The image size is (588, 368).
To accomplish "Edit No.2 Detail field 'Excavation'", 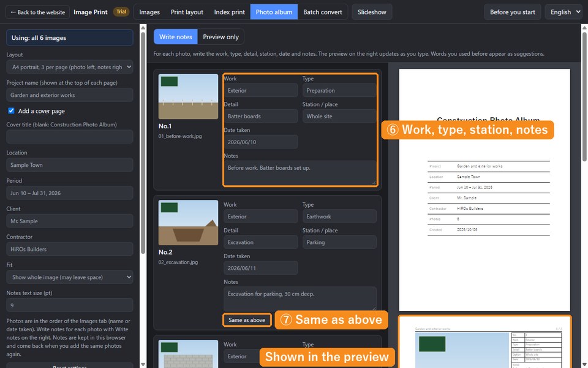I will point(261,242).
